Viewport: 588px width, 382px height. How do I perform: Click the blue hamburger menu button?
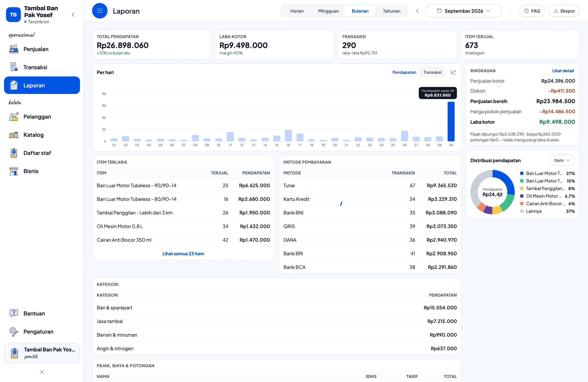[100, 11]
